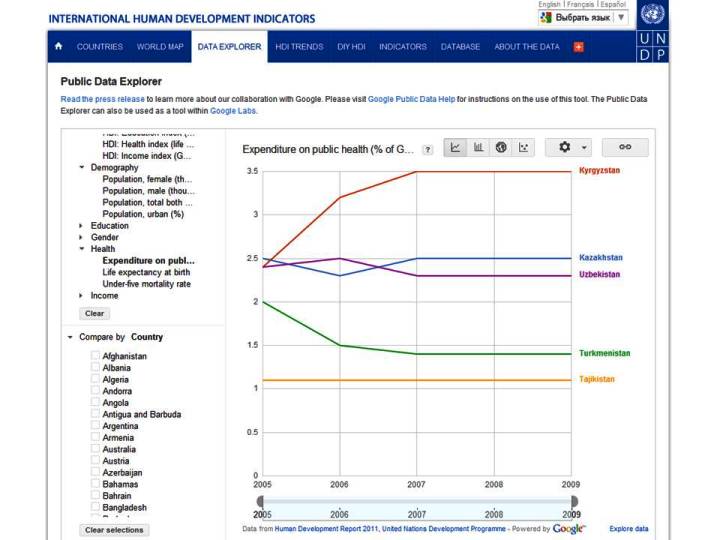Click the red plus icon in navigation bar
The width and height of the screenshot is (720, 540).
(x=579, y=47)
